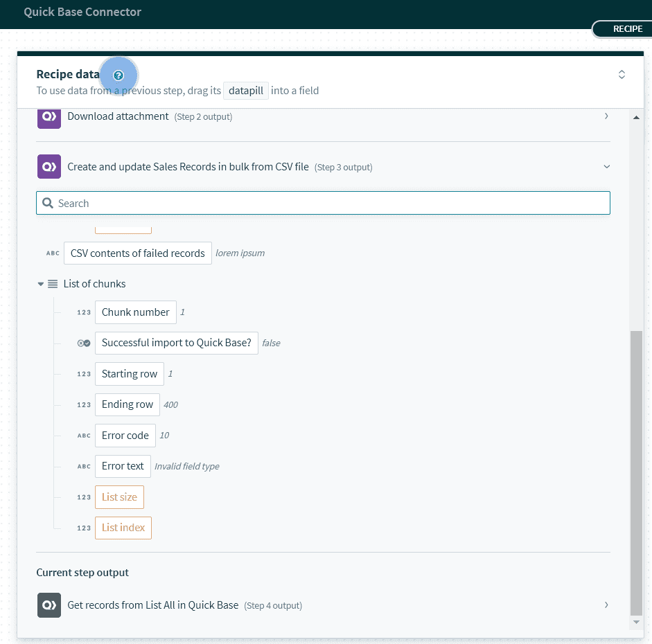Expand the Download attachment step output
Viewport: 652px width, 644px height.
(x=606, y=116)
